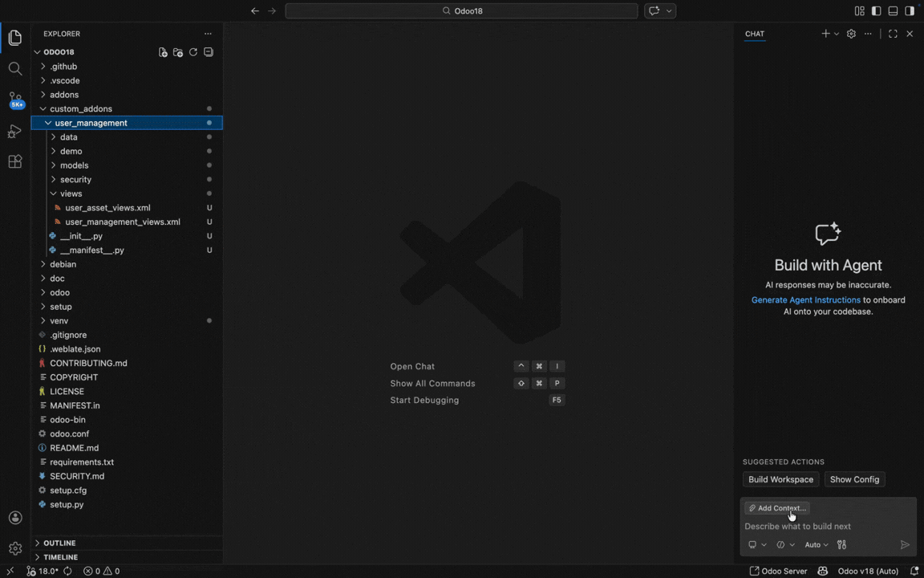This screenshot has width=924, height=578.
Task: Collapse all folders in Explorer
Action: point(208,52)
